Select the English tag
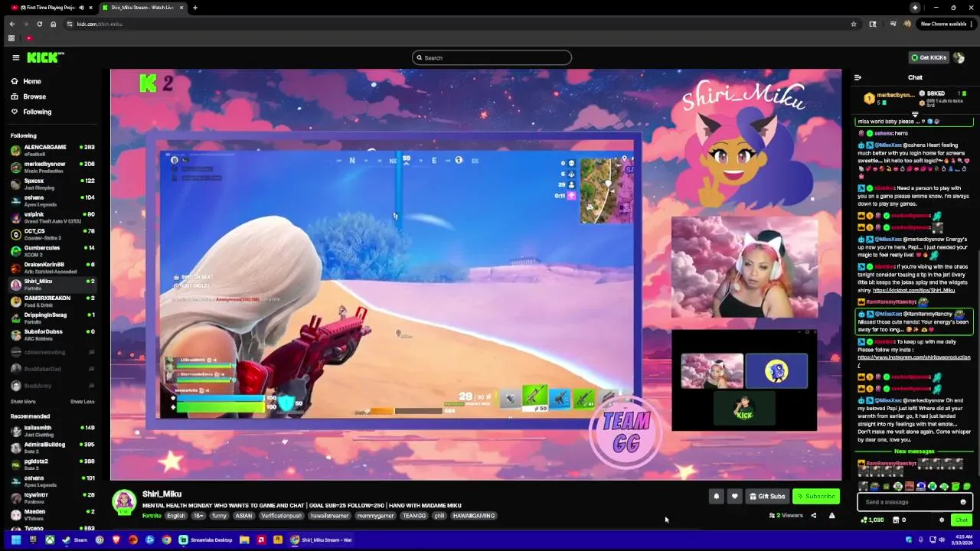Image resolution: width=980 pixels, height=551 pixels. [176, 516]
